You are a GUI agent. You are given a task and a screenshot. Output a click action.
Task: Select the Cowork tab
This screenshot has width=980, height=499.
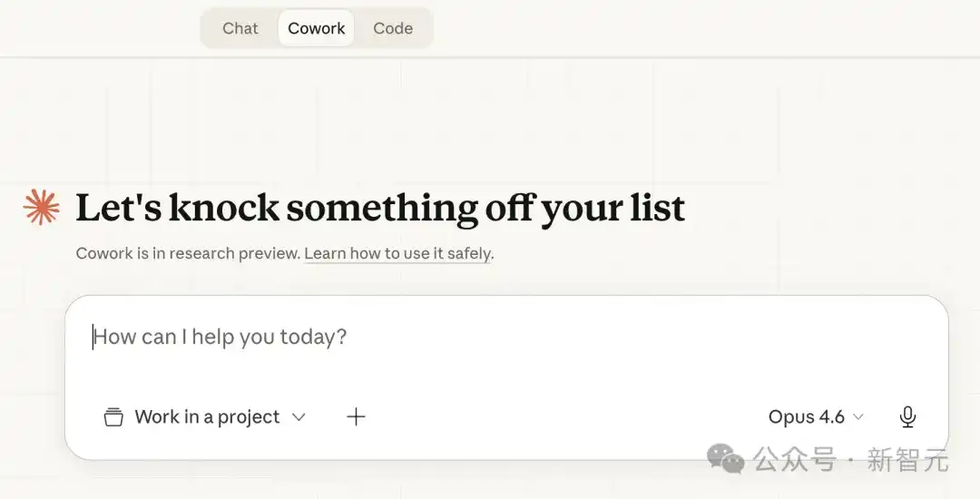pyautogui.click(x=316, y=28)
